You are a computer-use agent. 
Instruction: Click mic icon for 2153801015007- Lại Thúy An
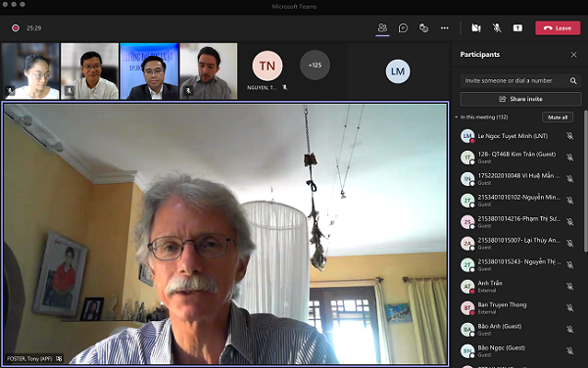click(570, 244)
